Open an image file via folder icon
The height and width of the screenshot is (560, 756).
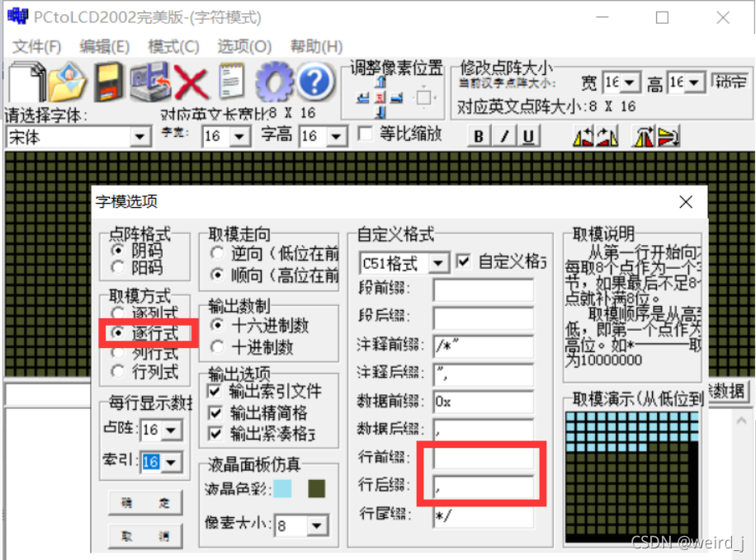(x=68, y=82)
